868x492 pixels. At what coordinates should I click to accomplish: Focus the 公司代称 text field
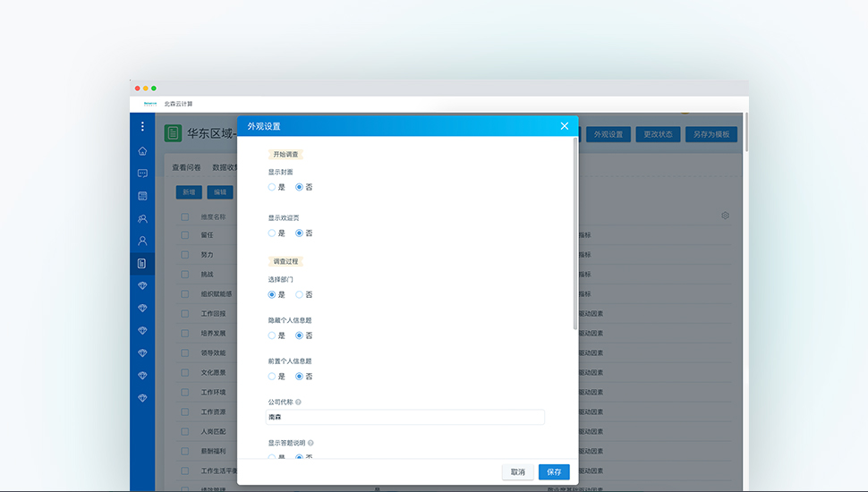tap(404, 417)
